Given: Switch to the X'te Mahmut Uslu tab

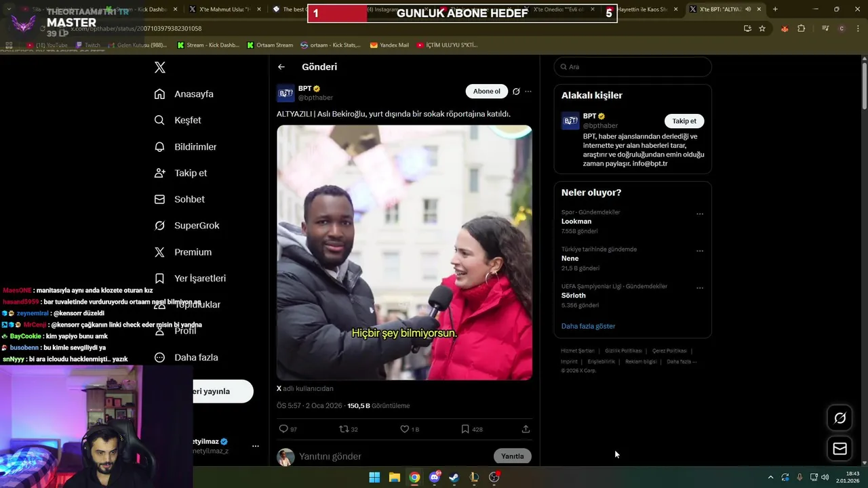Looking at the screenshot, I should pos(224,9).
